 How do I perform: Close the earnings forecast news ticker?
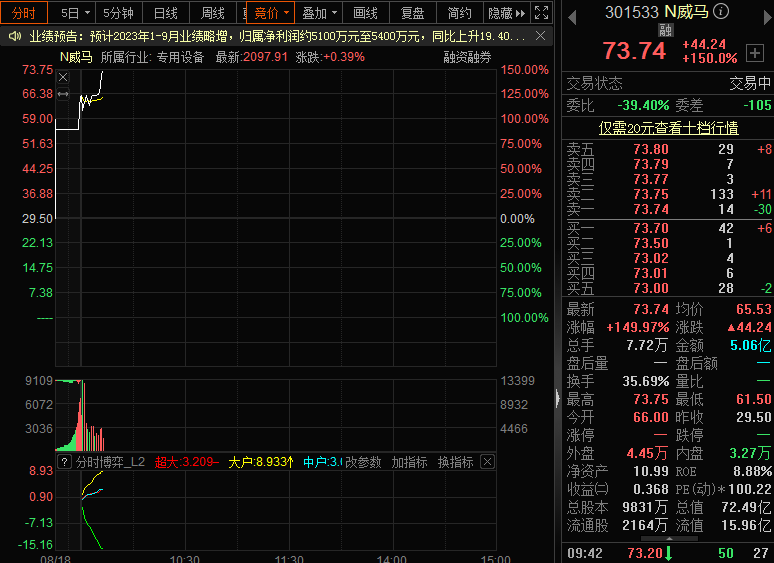(x=541, y=36)
